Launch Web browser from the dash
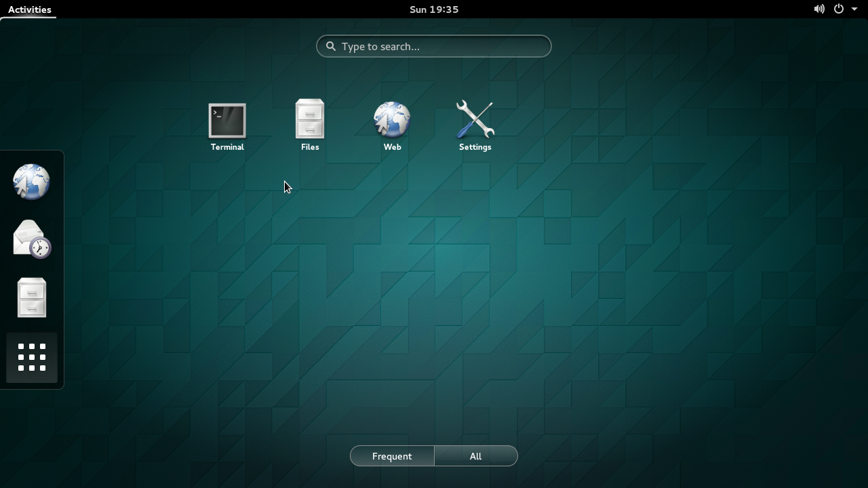Viewport: 868px width, 488px height. pyautogui.click(x=32, y=182)
